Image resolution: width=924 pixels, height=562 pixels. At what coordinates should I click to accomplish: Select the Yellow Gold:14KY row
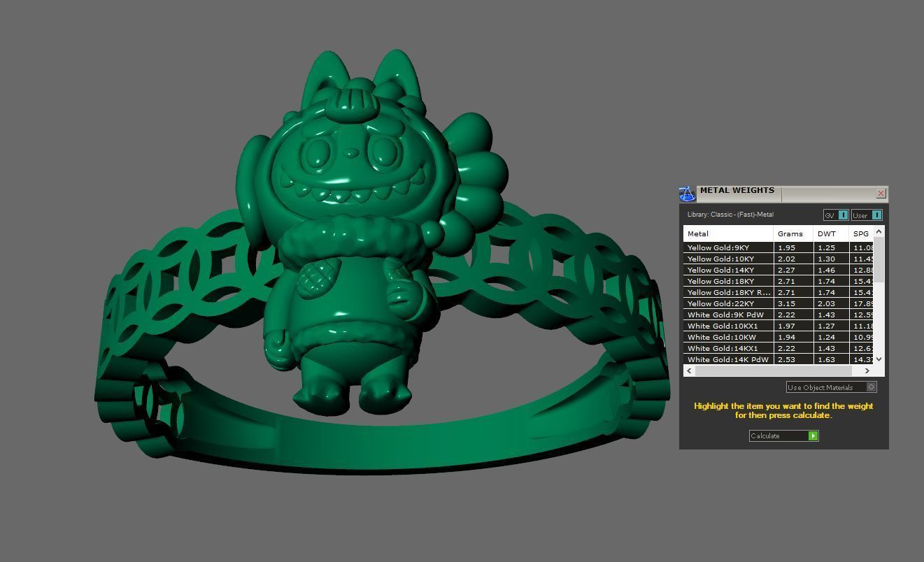click(779, 270)
